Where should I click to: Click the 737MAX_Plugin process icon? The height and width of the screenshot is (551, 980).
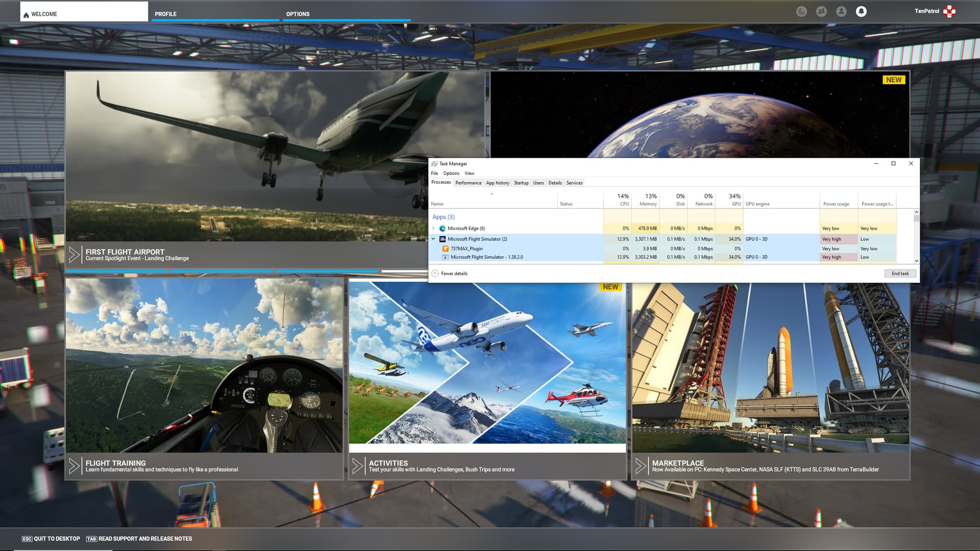pos(446,248)
